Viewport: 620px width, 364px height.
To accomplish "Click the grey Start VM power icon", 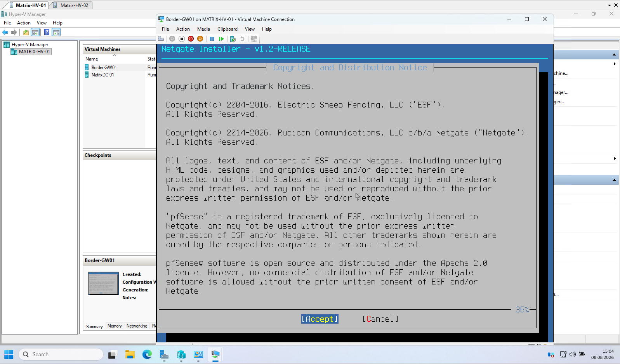I will point(172,39).
